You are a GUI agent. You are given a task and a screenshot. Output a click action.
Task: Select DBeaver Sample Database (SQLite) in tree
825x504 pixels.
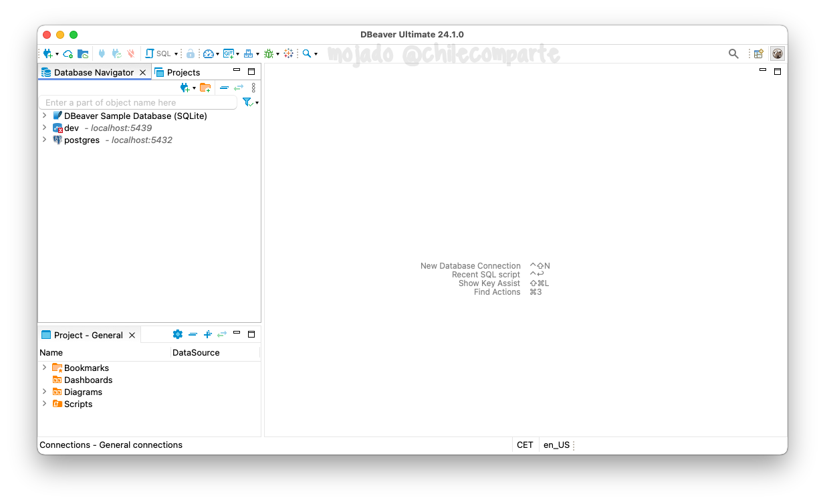coord(130,116)
